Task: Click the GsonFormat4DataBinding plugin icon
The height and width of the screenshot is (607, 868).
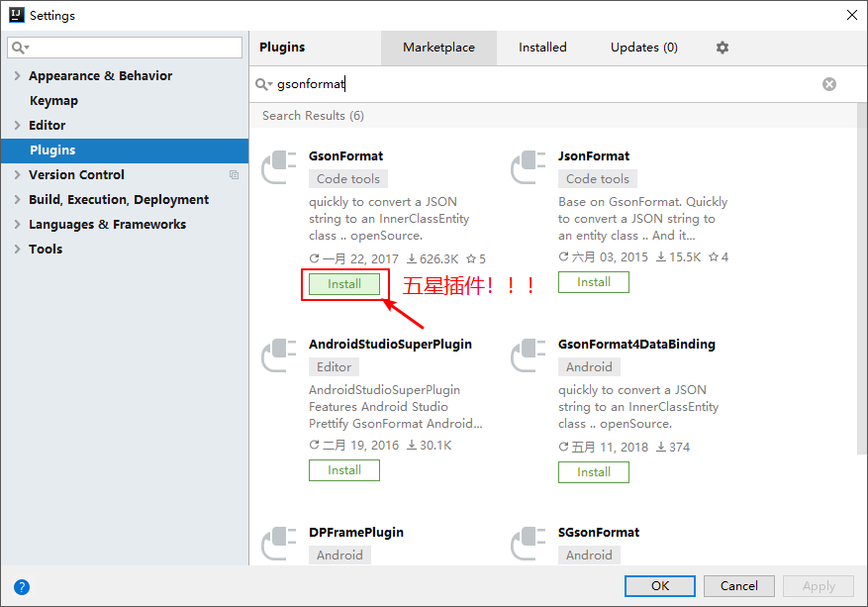Action: [529, 355]
